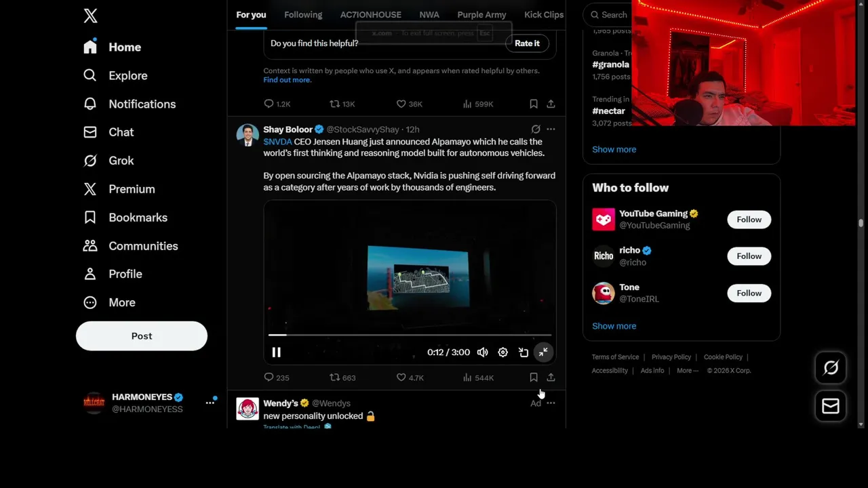Follow richo account
The width and height of the screenshot is (868, 488).
(x=749, y=256)
